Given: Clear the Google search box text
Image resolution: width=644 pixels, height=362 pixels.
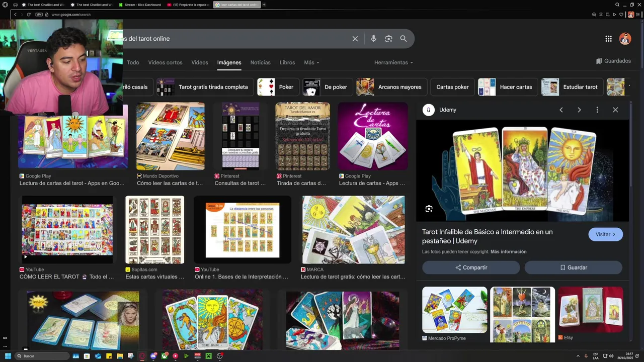Looking at the screenshot, I should point(355,39).
